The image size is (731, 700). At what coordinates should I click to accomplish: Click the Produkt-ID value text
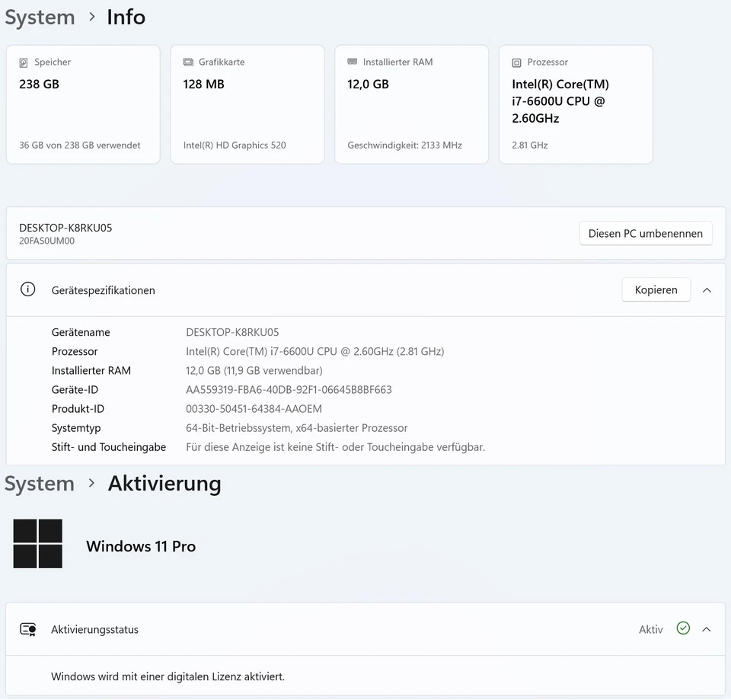(254, 409)
